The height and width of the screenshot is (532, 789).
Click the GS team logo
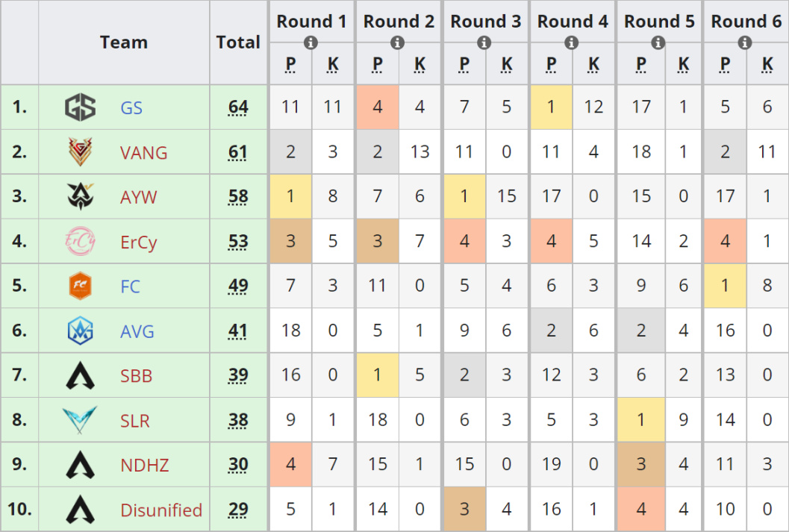pyautogui.click(x=79, y=107)
